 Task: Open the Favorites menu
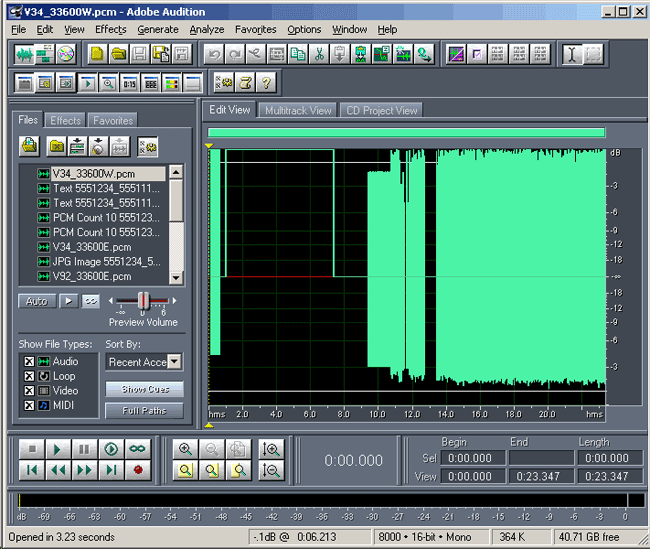(256, 29)
